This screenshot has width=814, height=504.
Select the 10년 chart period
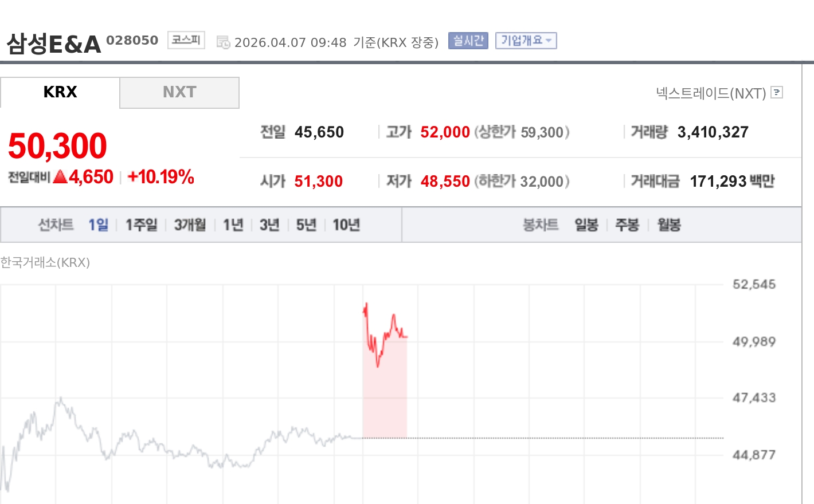coord(345,225)
